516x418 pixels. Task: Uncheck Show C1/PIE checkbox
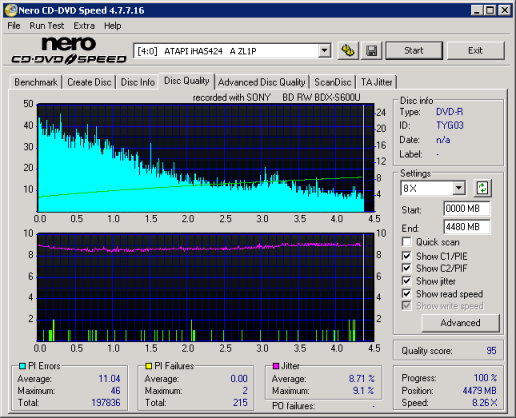tap(406, 256)
